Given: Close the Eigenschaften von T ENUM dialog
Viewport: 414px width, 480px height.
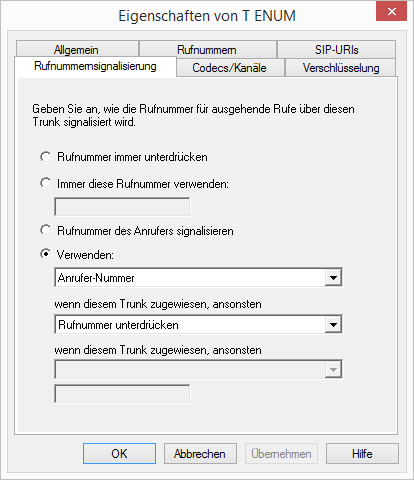Looking at the screenshot, I should click(391, 12).
